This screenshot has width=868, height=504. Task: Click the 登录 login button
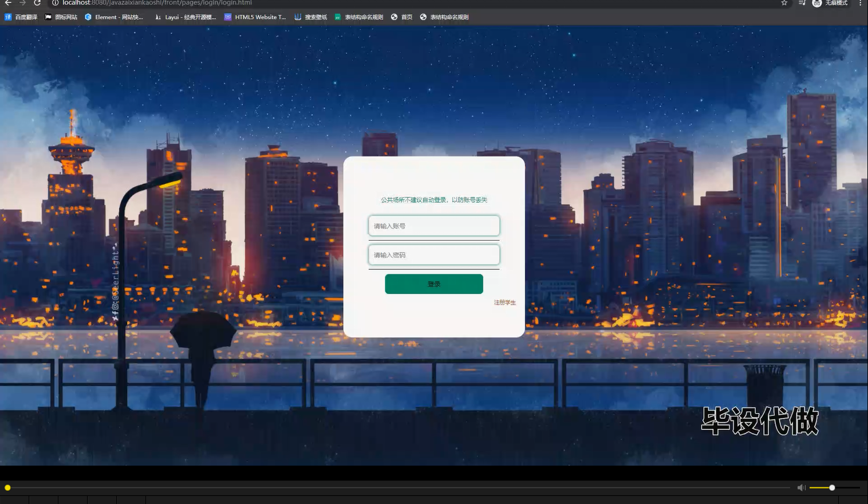pos(433,283)
